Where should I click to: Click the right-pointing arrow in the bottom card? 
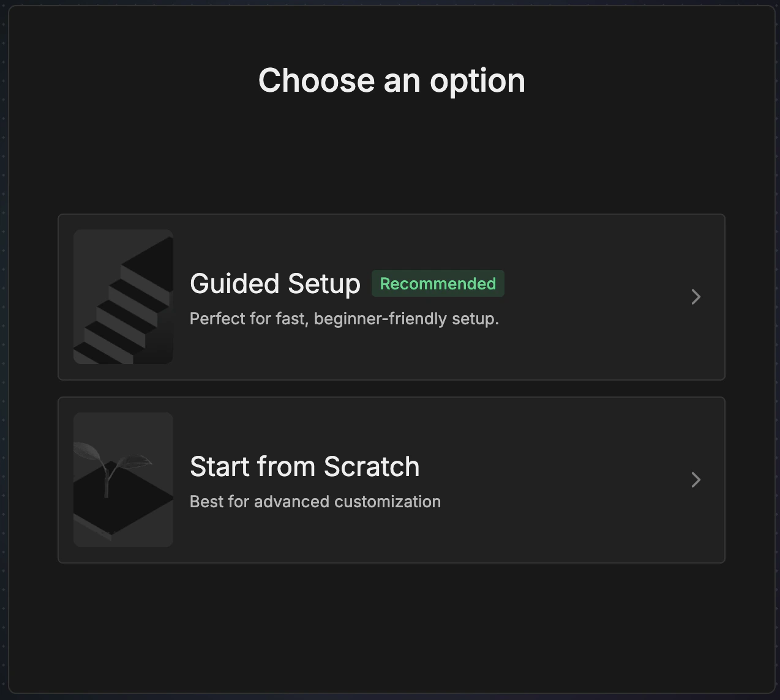coord(696,480)
